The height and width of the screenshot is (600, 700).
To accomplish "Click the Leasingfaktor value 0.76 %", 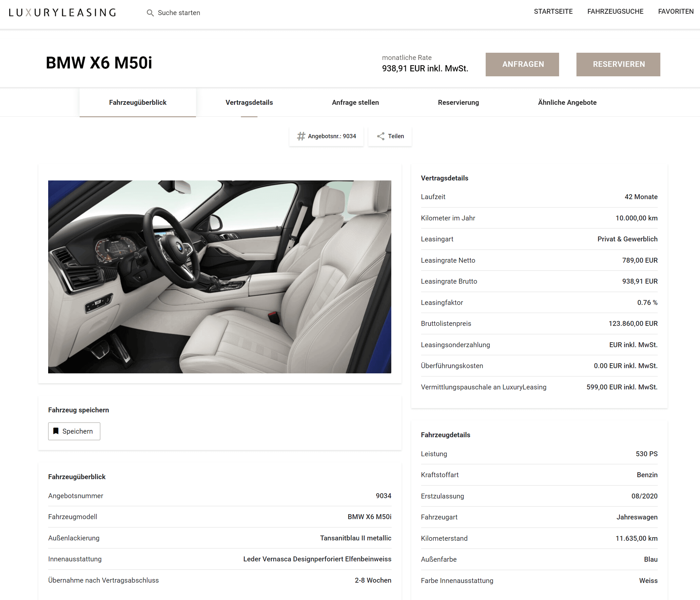I will pyautogui.click(x=647, y=303).
